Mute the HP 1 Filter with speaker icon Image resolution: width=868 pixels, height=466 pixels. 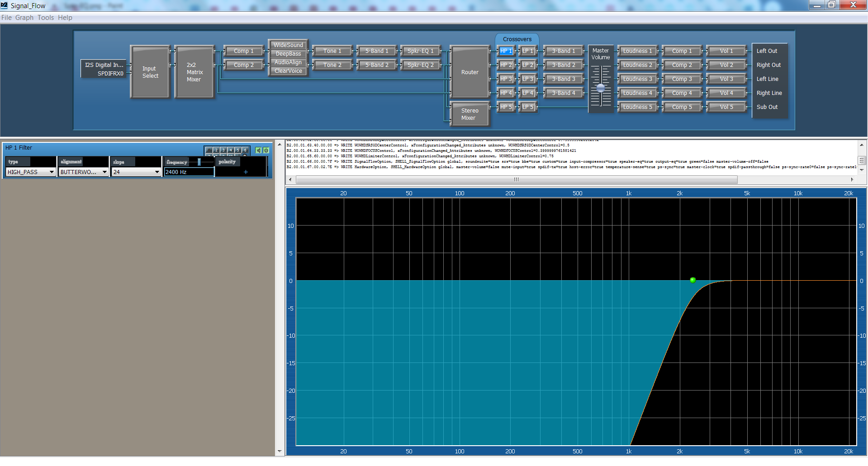click(x=258, y=150)
